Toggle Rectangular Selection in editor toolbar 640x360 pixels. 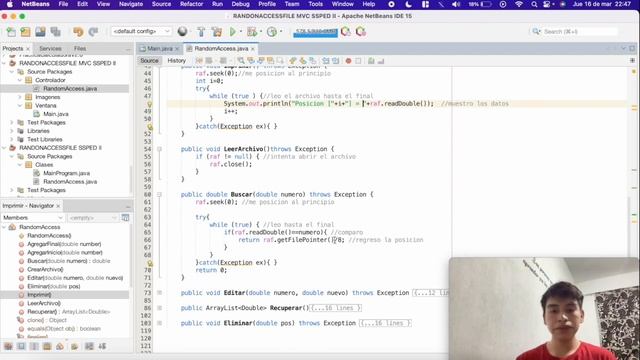pyautogui.click(x=280, y=61)
